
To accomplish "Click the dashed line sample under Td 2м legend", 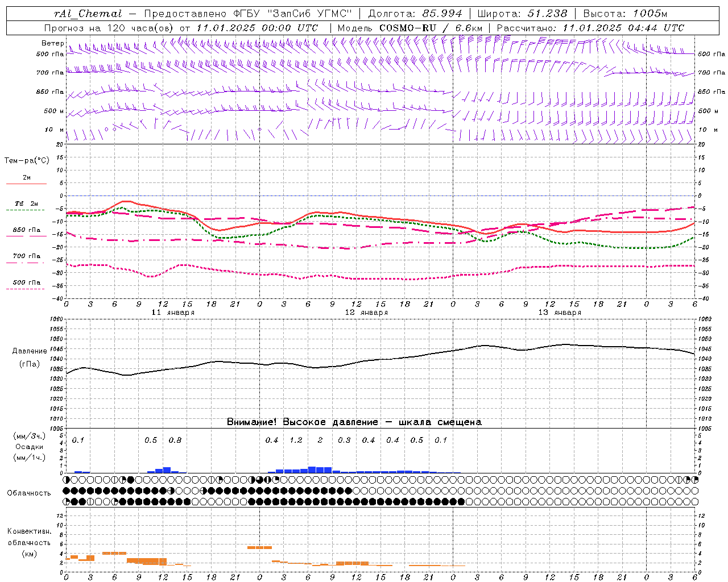I will [x=25, y=210].
